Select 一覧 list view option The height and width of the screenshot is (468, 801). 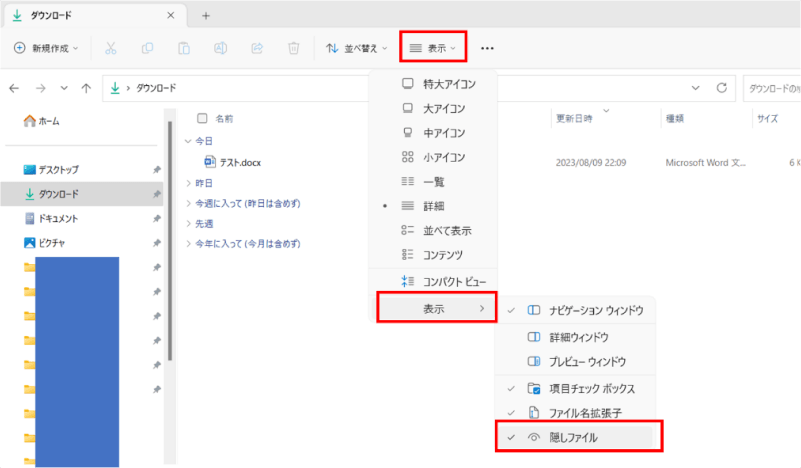[x=433, y=181]
